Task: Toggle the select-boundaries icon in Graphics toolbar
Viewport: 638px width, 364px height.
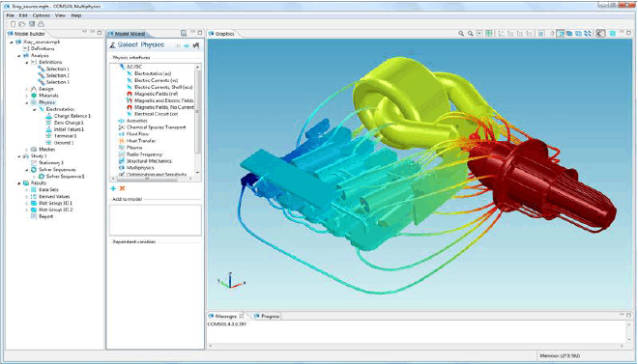Action: (x=569, y=34)
